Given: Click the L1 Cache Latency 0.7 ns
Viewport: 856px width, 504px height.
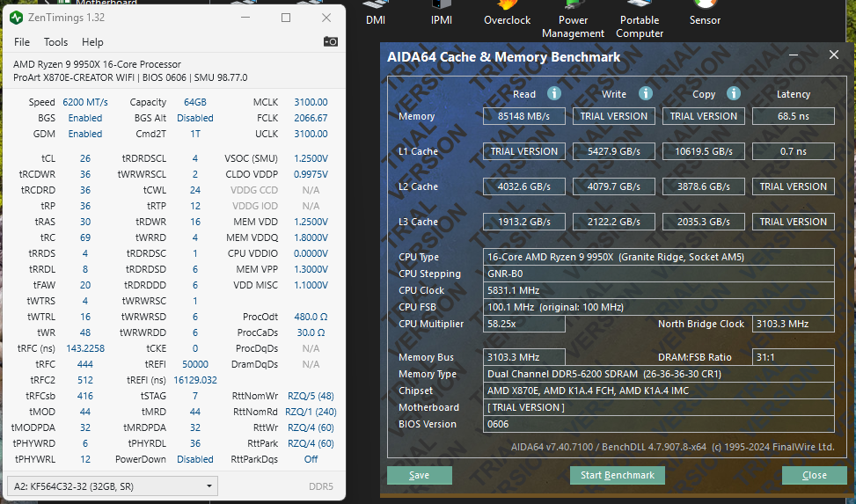Looking at the screenshot, I should pyautogui.click(x=794, y=151).
